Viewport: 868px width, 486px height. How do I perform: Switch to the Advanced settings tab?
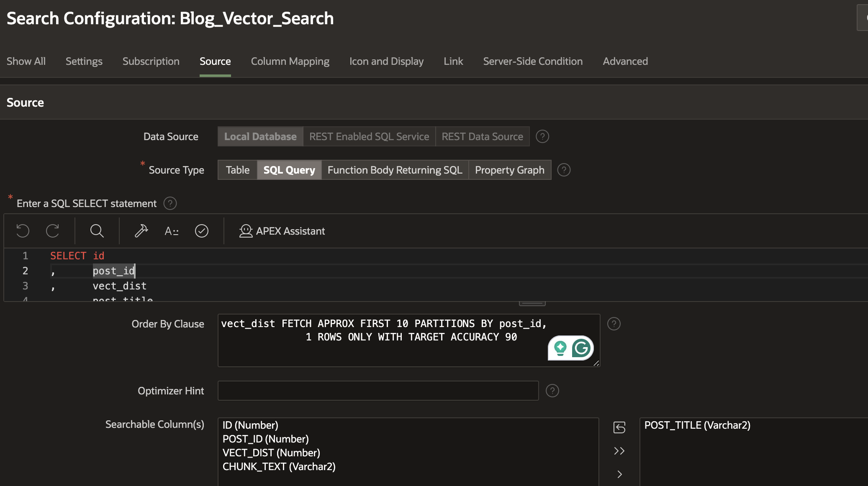click(x=625, y=61)
